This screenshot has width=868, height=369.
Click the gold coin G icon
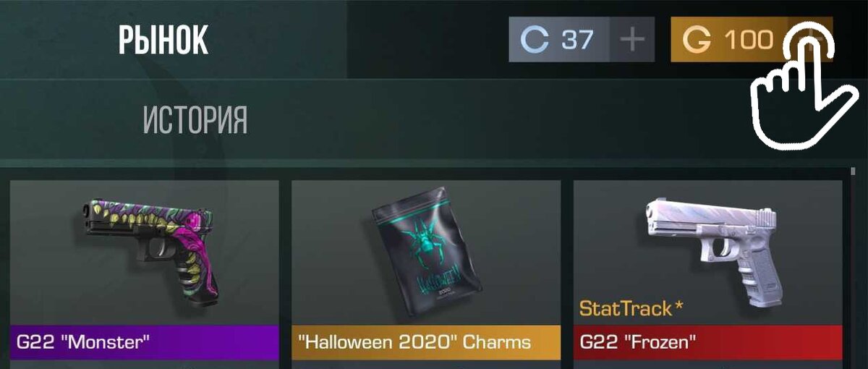[x=697, y=40]
